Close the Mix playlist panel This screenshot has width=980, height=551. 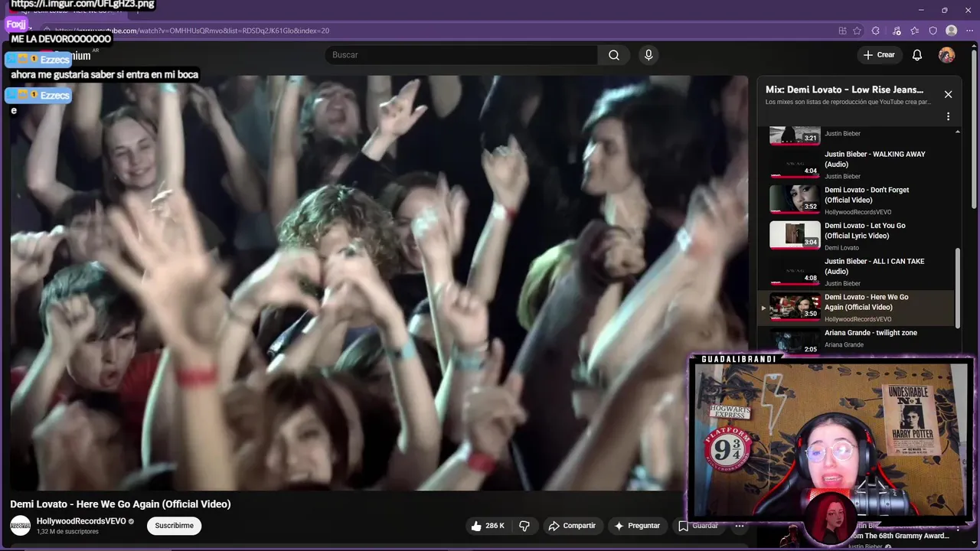pyautogui.click(x=948, y=94)
